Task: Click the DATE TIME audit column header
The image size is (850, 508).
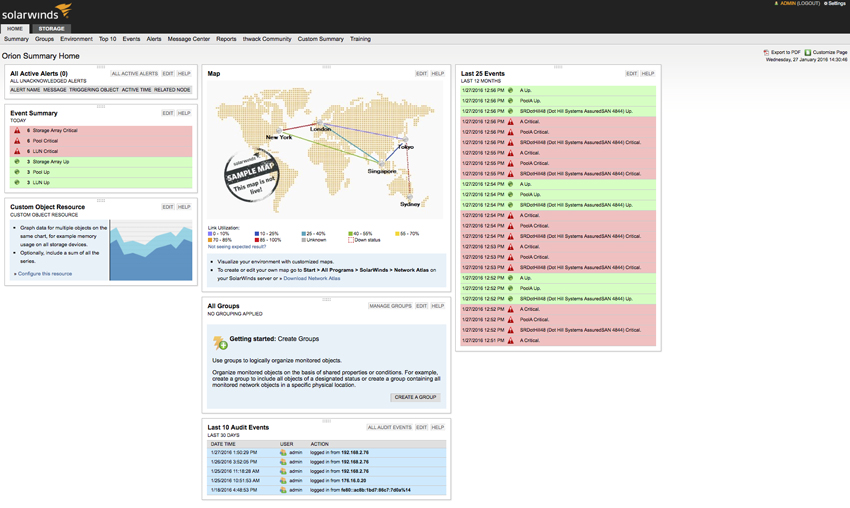Action: (x=223, y=444)
